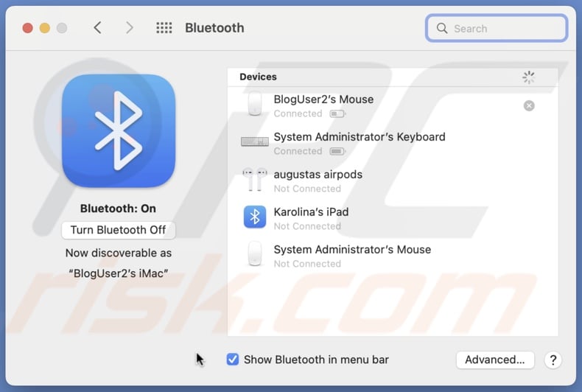Select Karolina's iPad in device list
The width and height of the screenshot is (582, 392).
coord(311,212)
